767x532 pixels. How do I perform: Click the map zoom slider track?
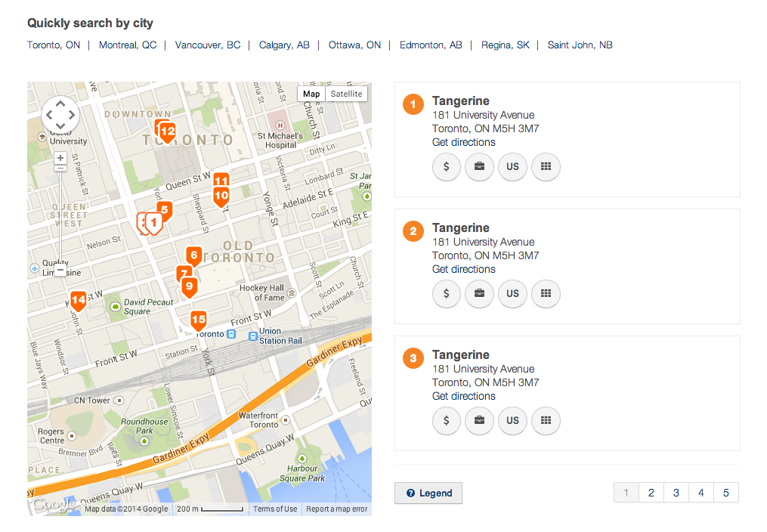[60, 217]
